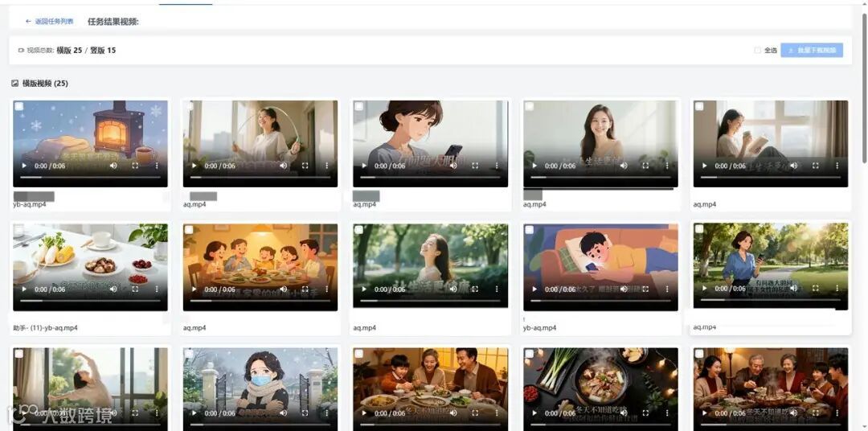Select the cartoon family dinner video checkbox
This screenshot has width=868, height=431.
[189, 230]
